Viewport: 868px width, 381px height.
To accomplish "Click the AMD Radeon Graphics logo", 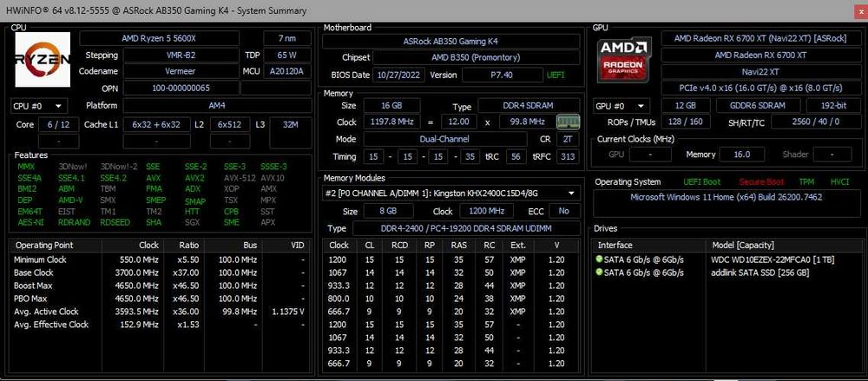I will click(x=624, y=59).
